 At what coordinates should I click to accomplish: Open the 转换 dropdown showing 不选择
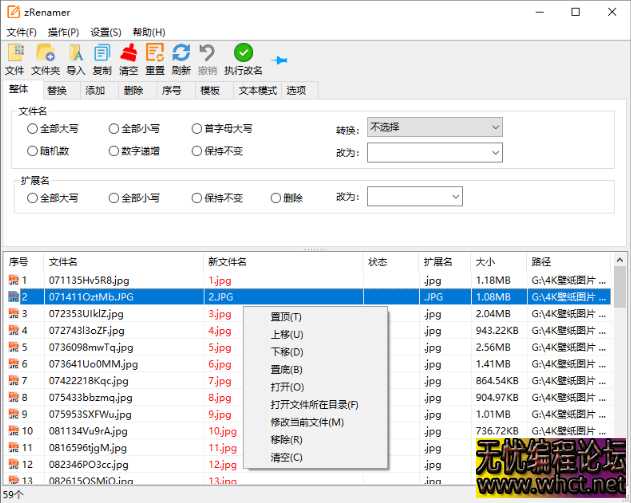tap(434, 128)
